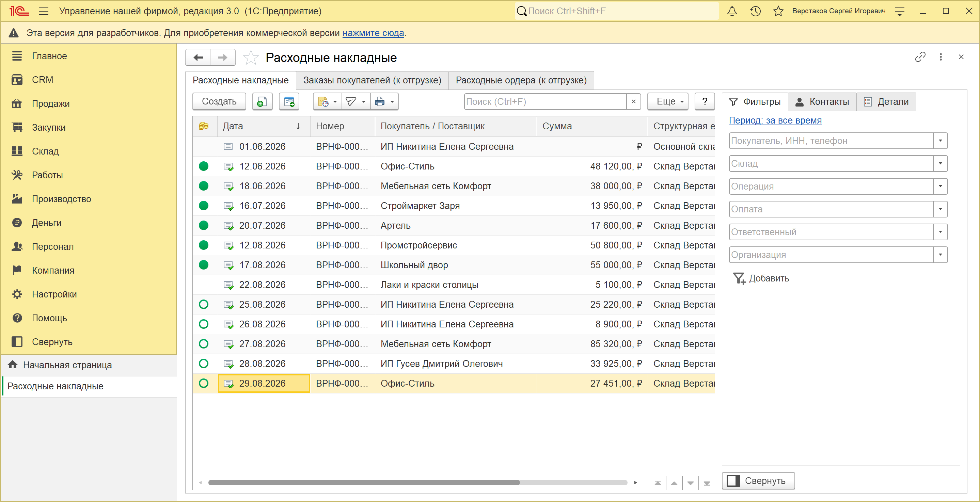Expand the Оплата filter dropdown
The width and height of the screenshot is (980, 502).
point(940,209)
